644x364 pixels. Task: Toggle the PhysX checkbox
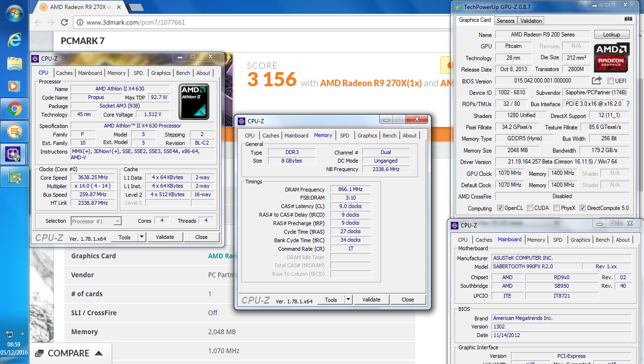(556, 208)
